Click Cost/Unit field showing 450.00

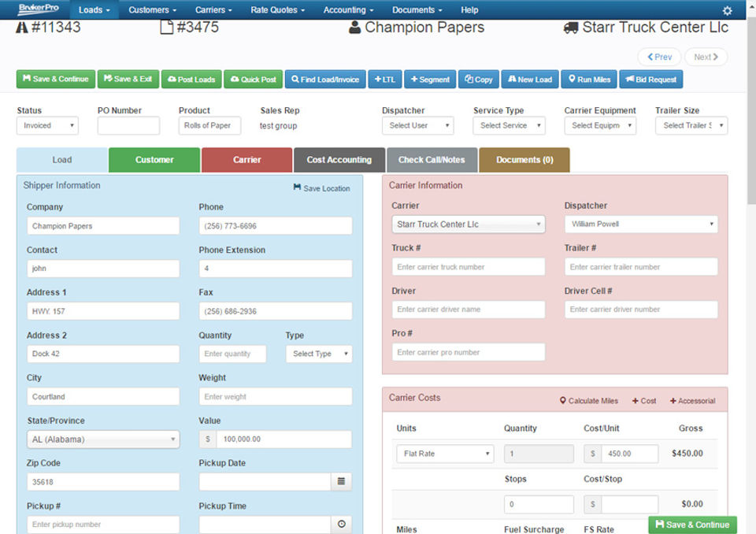(629, 454)
